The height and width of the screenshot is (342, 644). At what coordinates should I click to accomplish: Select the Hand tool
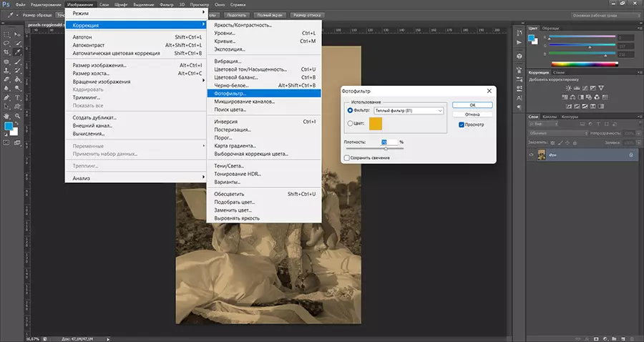[x=6, y=115]
